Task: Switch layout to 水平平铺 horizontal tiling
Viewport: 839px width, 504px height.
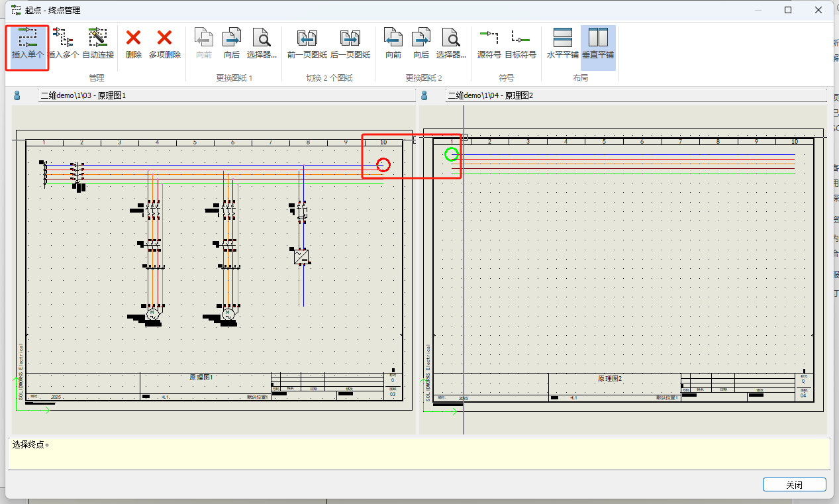Action: (562, 44)
